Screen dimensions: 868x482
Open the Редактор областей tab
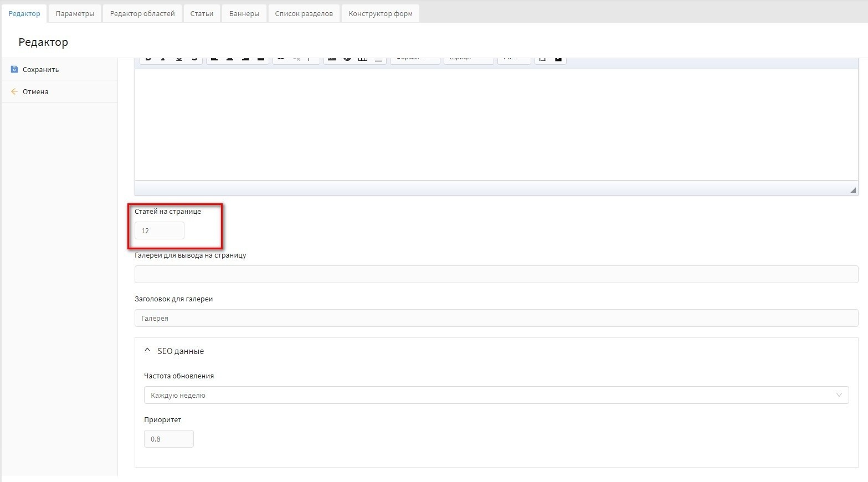[142, 13]
